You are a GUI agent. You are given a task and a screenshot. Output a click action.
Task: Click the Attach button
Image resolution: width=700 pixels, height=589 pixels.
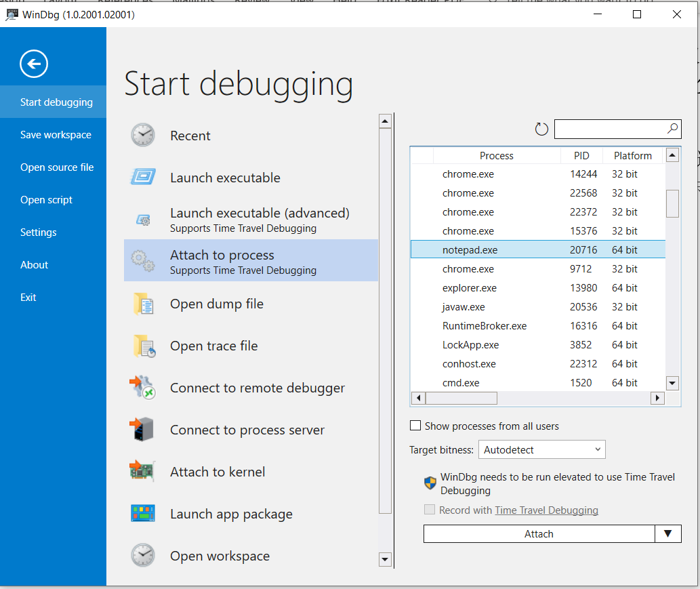coord(539,534)
